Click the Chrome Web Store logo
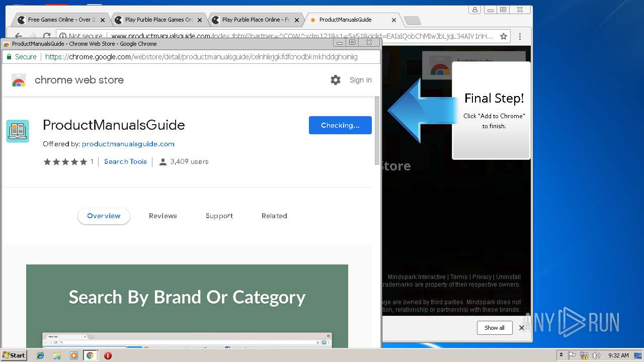The image size is (644, 362). tap(19, 80)
